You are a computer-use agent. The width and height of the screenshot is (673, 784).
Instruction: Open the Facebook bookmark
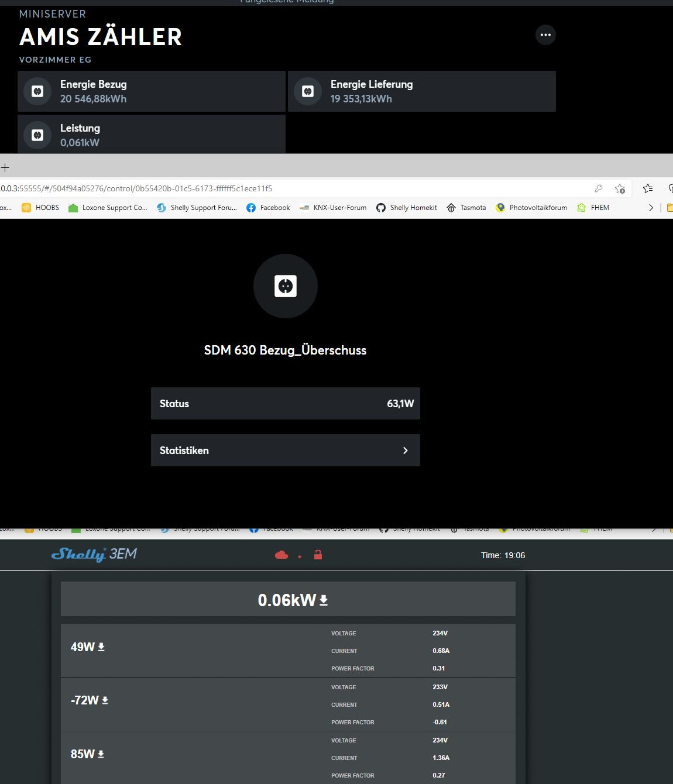(x=269, y=208)
